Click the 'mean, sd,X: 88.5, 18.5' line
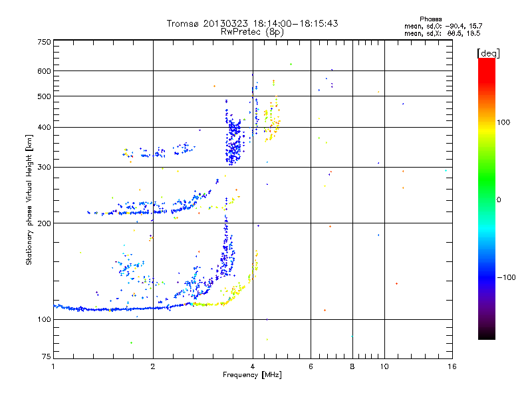Viewport: 532px width, 399px height. [x=442, y=33]
